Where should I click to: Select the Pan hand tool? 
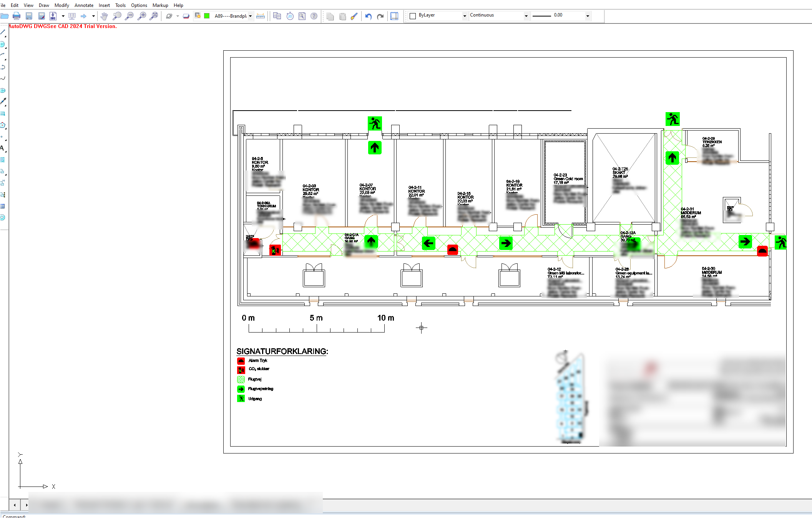[x=104, y=16]
